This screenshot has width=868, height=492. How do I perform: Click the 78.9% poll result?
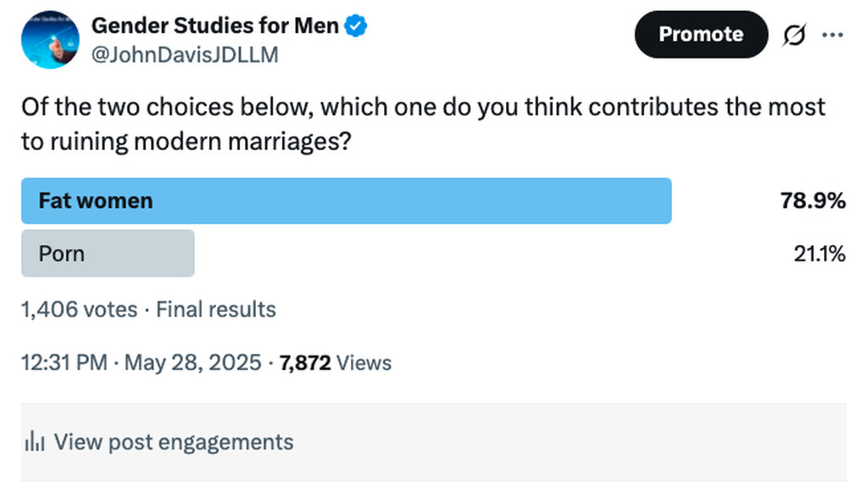pos(813,201)
